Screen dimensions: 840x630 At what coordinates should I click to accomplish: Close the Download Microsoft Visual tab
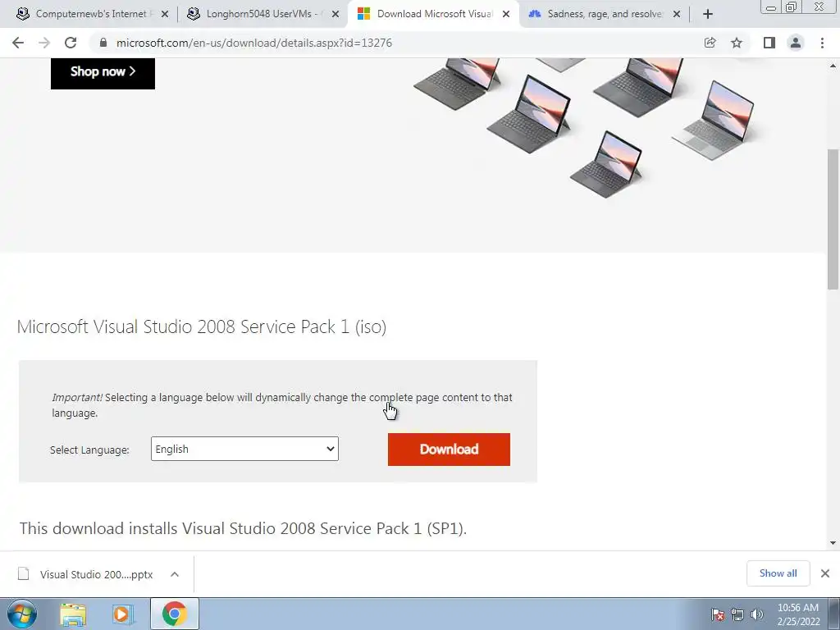coord(506,15)
